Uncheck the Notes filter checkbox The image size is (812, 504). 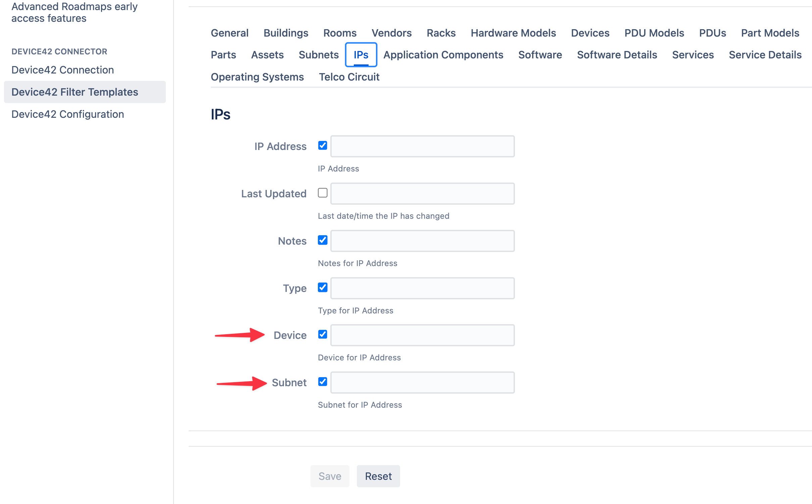tap(322, 240)
